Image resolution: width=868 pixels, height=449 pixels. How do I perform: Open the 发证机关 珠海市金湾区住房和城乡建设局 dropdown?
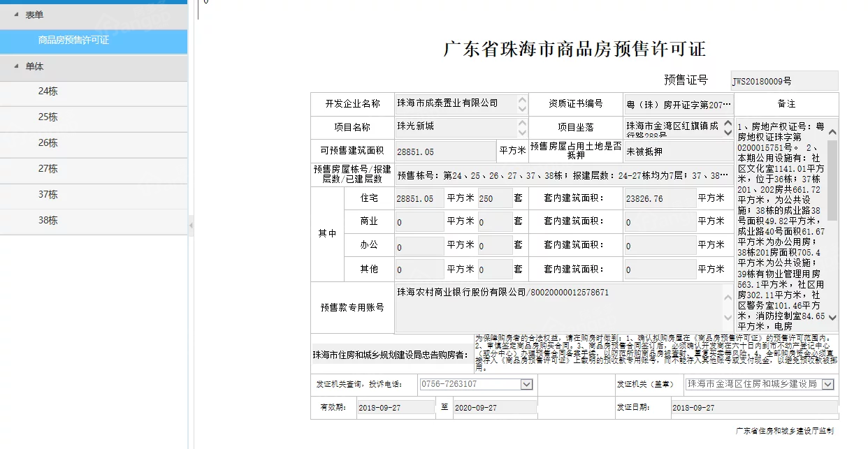(827, 384)
